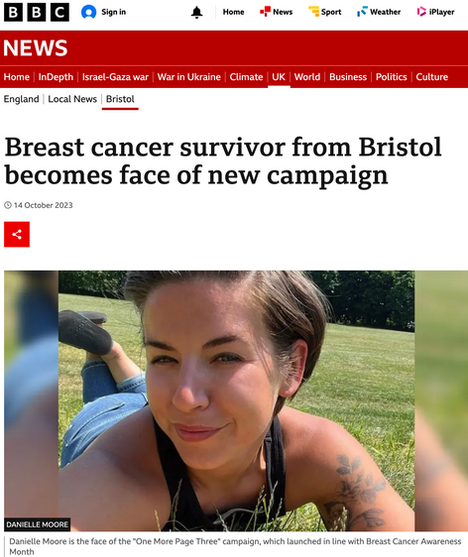
Task: Open BBC Weather in the top bar
Action: coord(379,12)
